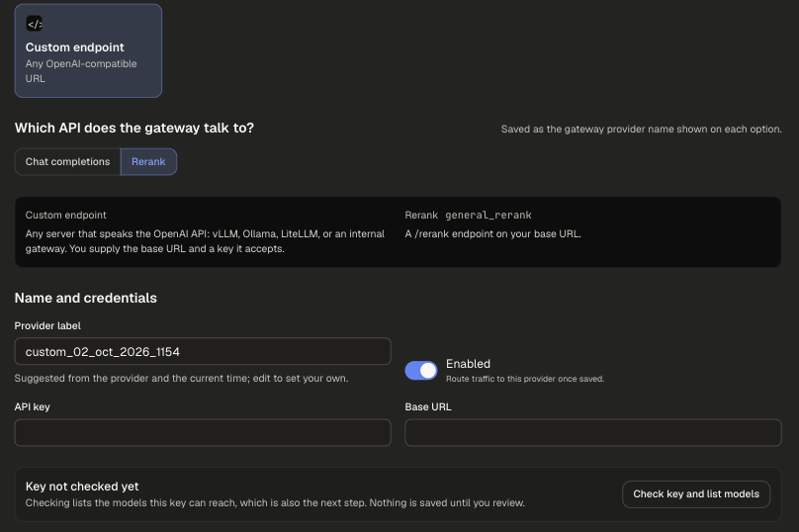Viewport: 799px width, 532px height.
Task: Select the Rerank API option
Action: click(x=148, y=161)
